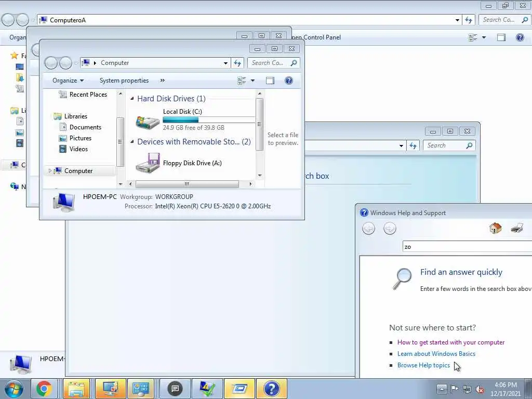Open 'How to get started with your computer'

[x=451, y=342]
